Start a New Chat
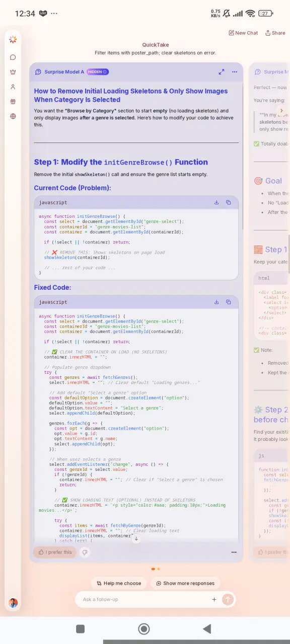Viewport: 290px width, 644px height. 243,33
